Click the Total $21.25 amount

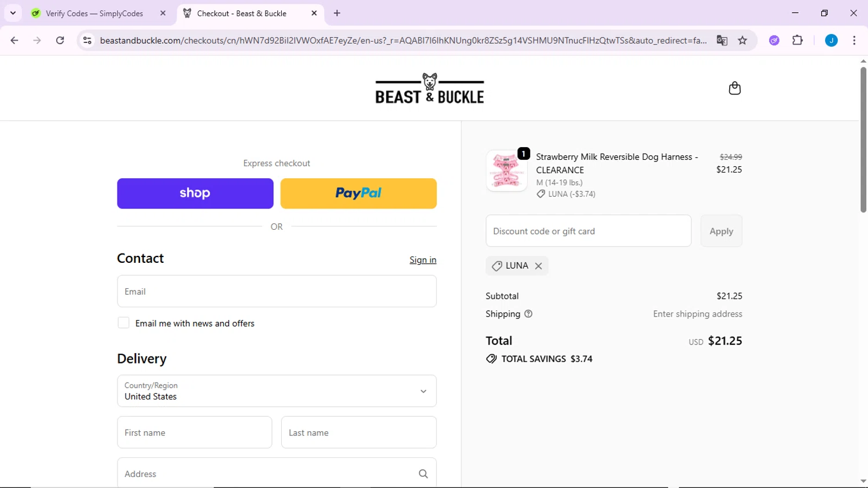pos(724,341)
